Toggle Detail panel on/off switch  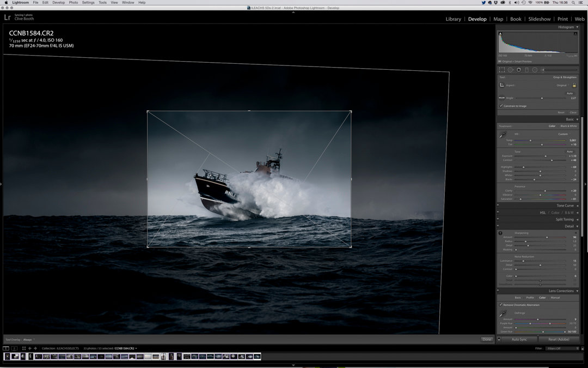498,226
